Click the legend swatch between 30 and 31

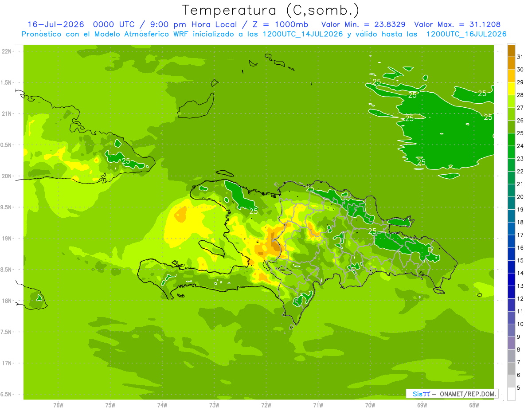[x=511, y=63]
